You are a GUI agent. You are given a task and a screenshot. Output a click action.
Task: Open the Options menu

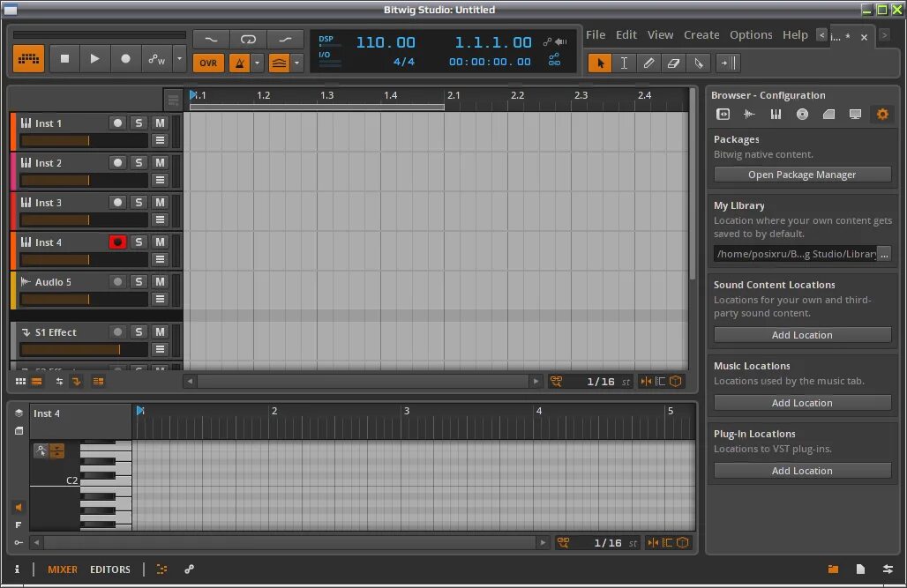pyautogui.click(x=751, y=34)
